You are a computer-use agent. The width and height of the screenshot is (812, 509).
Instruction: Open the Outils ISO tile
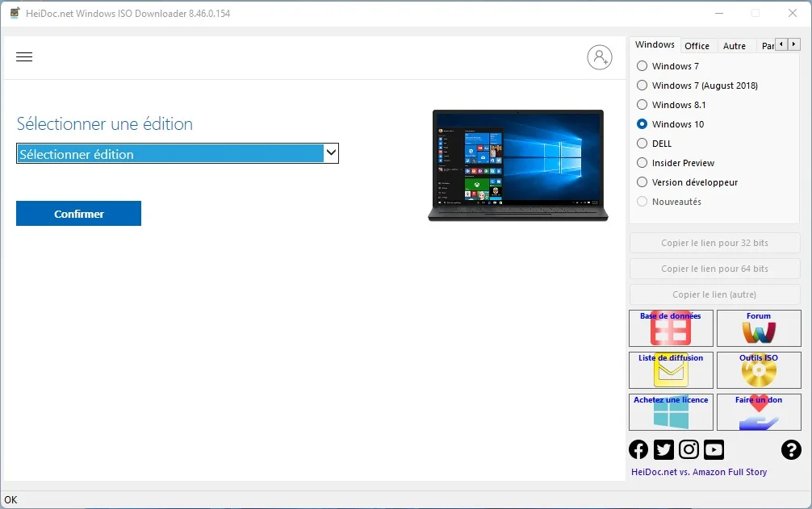pyautogui.click(x=759, y=370)
